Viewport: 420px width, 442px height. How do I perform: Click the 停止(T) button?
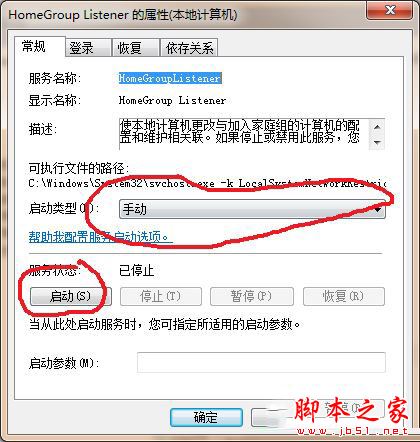(x=161, y=296)
